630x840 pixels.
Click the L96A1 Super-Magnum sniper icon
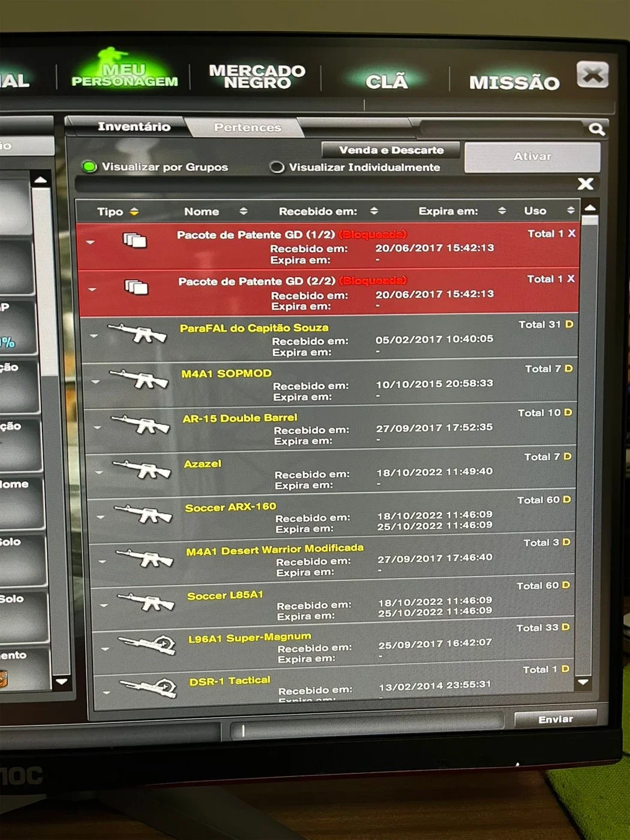pyautogui.click(x=148, y=644)
